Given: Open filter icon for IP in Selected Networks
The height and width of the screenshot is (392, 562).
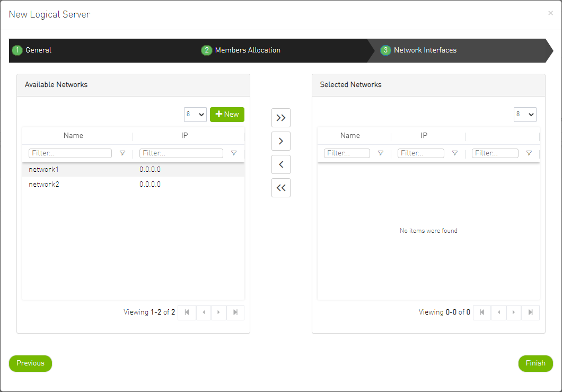Looking at the screenshot, I should tap(454, 153).
